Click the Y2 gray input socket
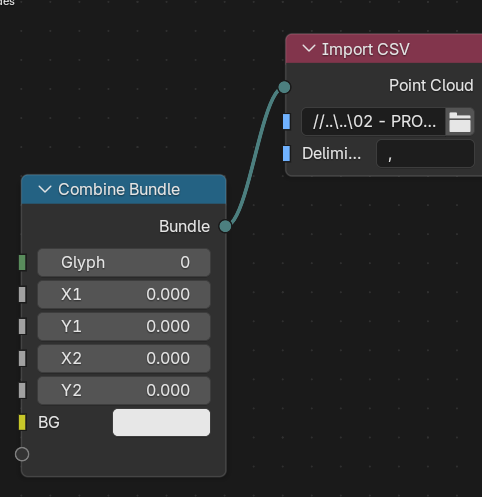Viewport: 482px width, 497px height. point(22,390)
